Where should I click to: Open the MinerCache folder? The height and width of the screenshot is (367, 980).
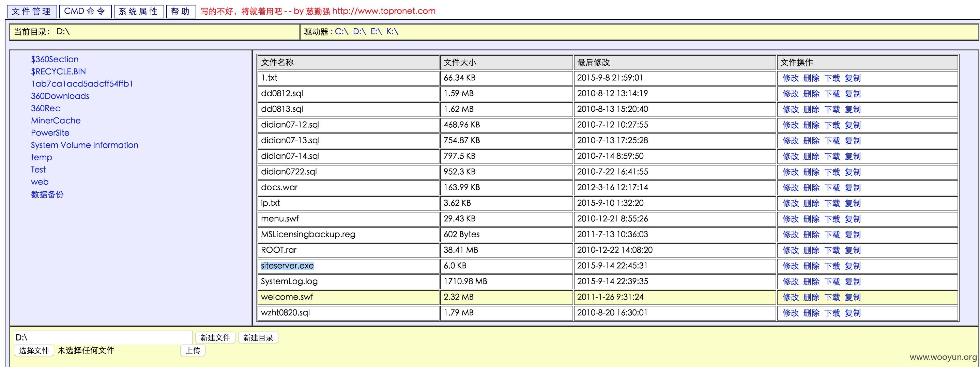pyautogui.click(x=56, y=121)
